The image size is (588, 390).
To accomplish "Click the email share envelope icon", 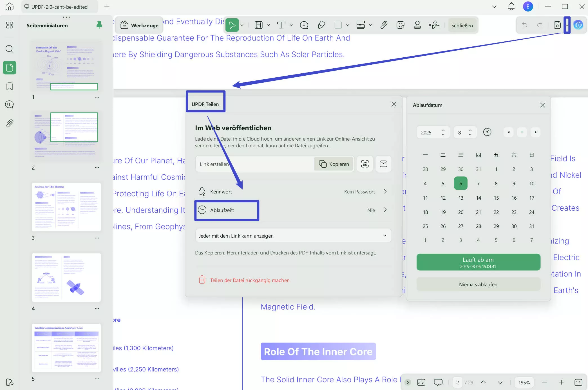I will (383, 164).
